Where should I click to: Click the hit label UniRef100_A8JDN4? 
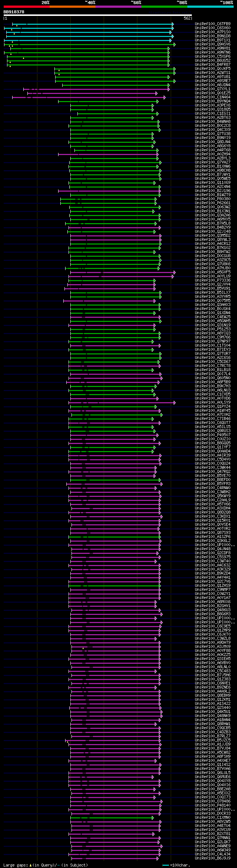pyautogui.click(x=213, y=85)
